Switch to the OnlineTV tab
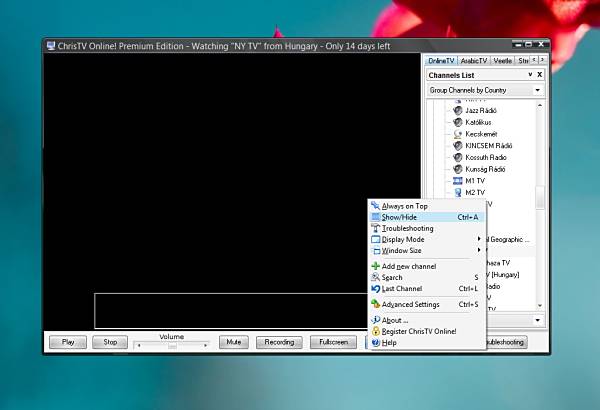600x410 pixels. tap(441, 61)
